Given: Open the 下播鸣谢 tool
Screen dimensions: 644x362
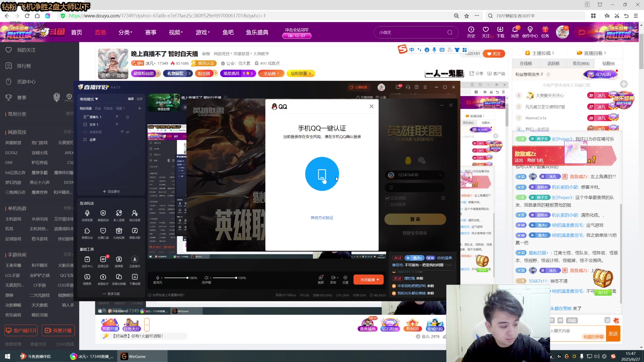Looking at the screenshot, I should (x=135, y=279).
